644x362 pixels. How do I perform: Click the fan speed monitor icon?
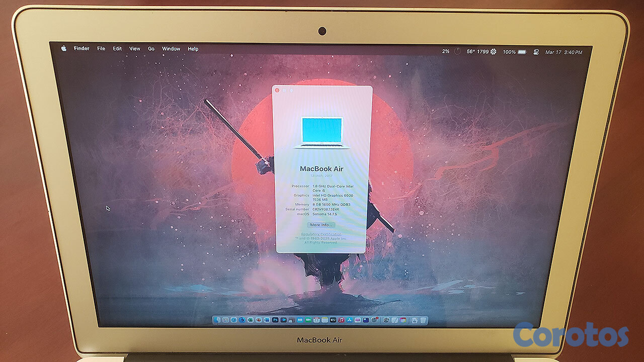pyautogui.click(x=493, y=52)
